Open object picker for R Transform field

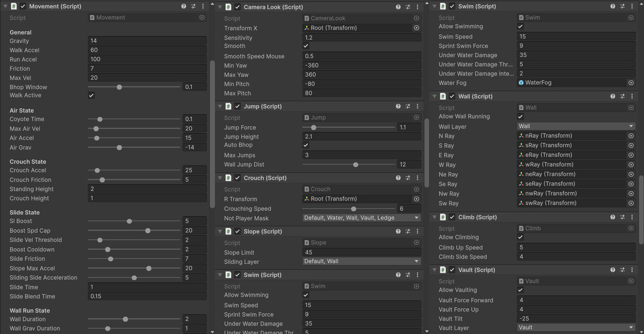click(416, 199)
